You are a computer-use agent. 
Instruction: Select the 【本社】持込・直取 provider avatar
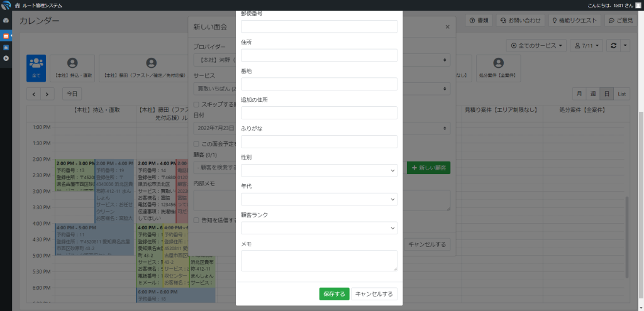72,67
